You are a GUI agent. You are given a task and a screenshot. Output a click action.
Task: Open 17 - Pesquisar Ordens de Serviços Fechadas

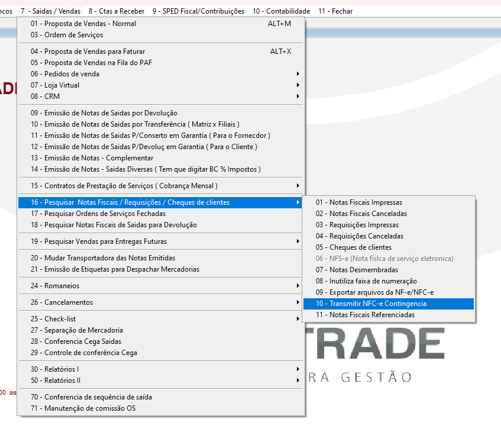98,214
